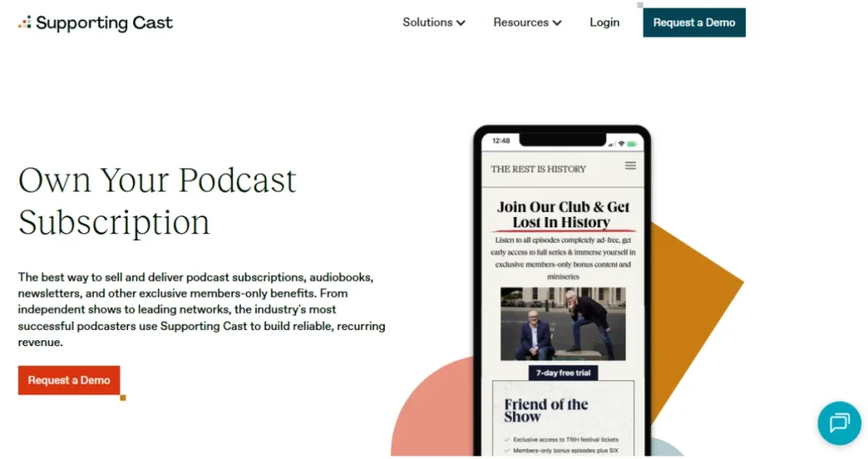
Task: Click the 7-day free trial badge
Action: click(x=563, y=373)
